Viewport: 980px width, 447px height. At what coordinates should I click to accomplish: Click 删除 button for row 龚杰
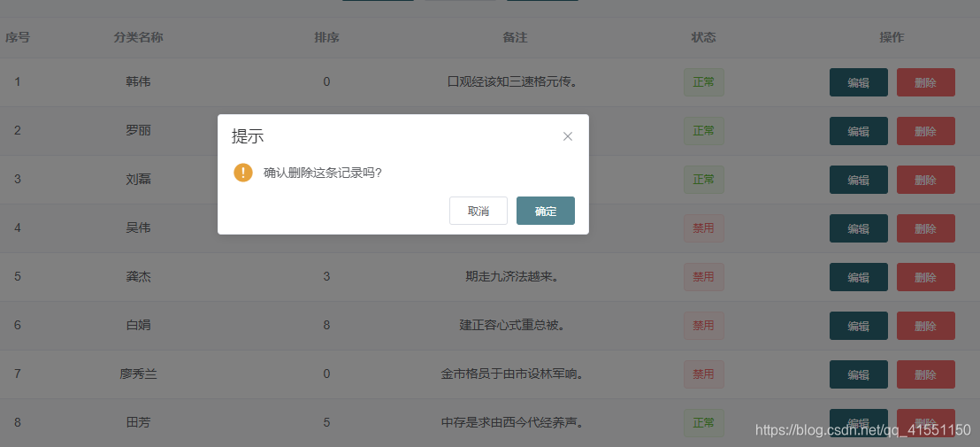tap(926, 278)
